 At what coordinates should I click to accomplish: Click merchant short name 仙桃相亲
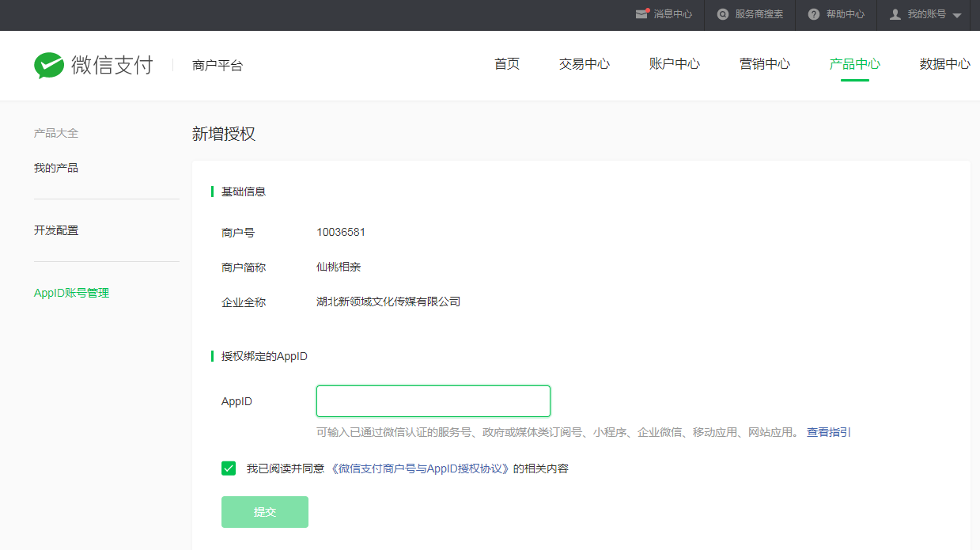(339, 267)
